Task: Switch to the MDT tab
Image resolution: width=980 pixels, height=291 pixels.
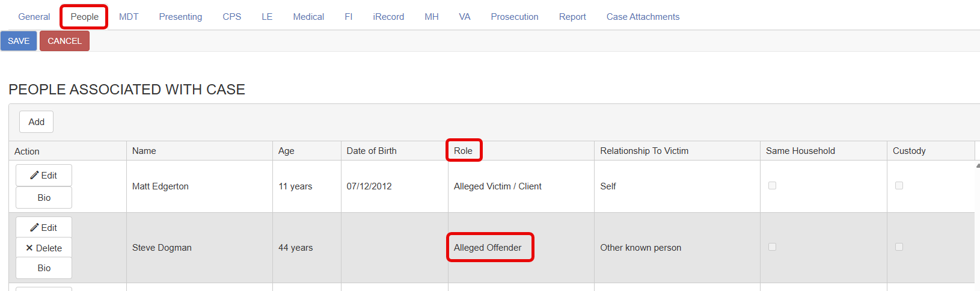Action: click(129, 17)
